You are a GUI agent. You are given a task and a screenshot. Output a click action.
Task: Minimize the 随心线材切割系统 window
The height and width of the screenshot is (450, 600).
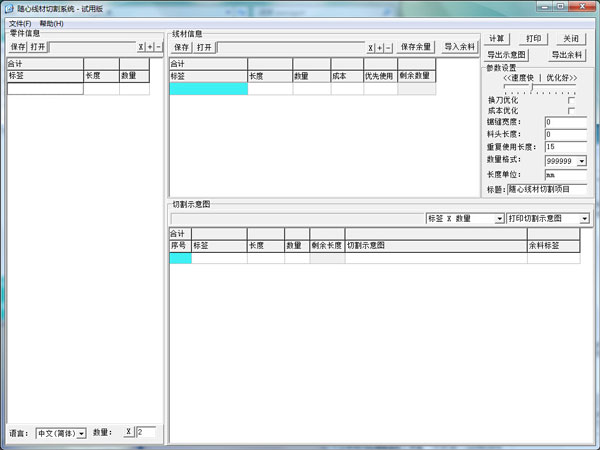pos(545,7)
